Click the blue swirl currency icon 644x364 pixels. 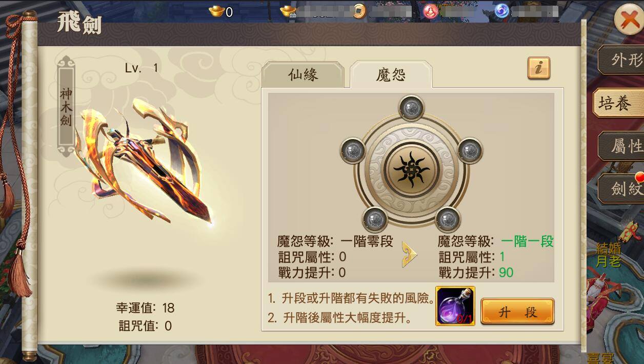pos(502,11)
